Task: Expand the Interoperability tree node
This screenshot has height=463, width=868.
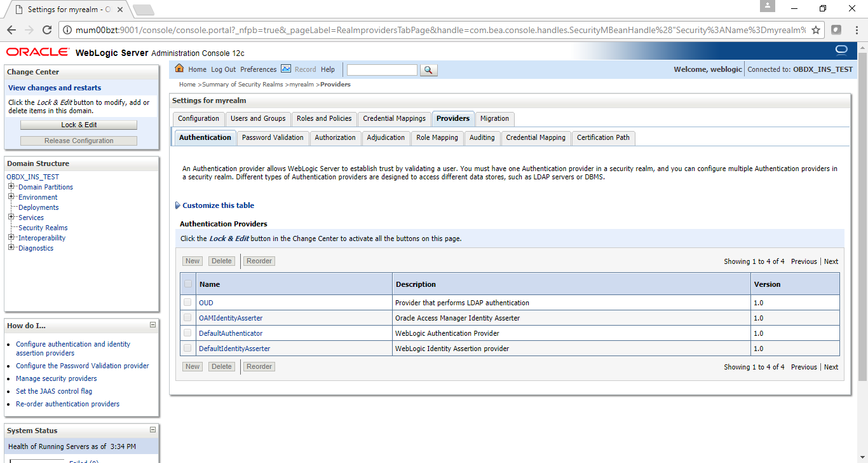Action: pyautogui.click(x=11, y=238)
